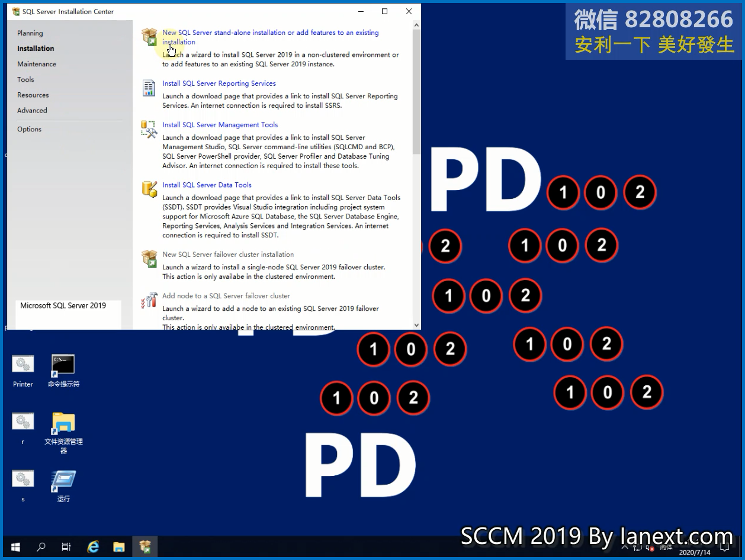The image size is (745, 560).
Task: Click the 简体 input method indicator
Action: point(666,548)
